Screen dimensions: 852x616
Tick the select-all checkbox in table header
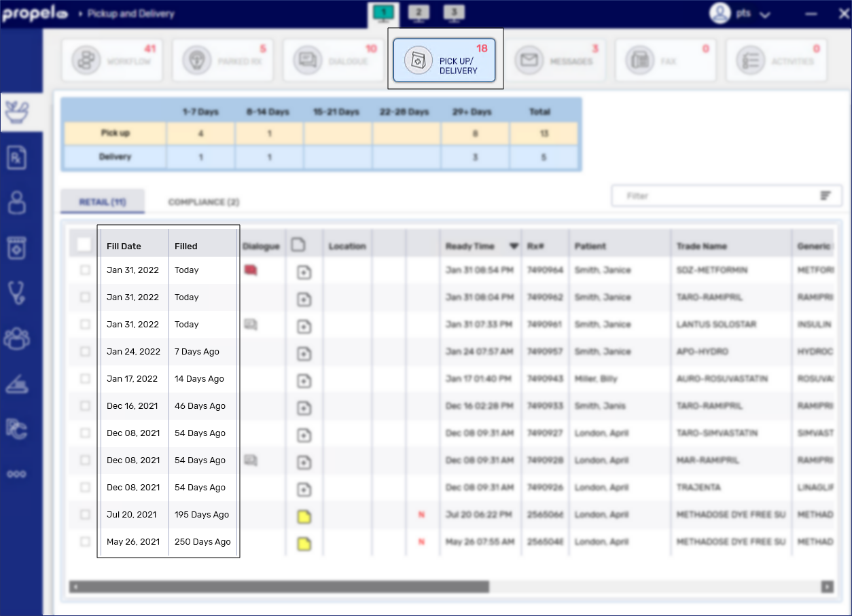pyautogui.click(x=84, y=245)
